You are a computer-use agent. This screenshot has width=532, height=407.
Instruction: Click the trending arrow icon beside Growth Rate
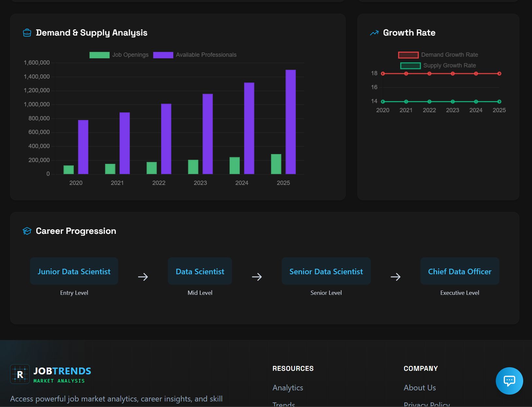pos(374,33)
